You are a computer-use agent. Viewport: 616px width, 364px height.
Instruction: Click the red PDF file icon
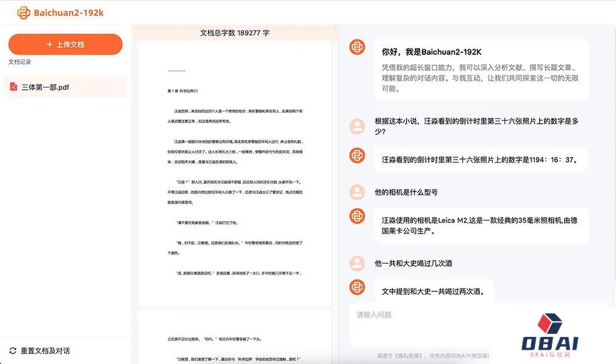click(x=14, y=87)
